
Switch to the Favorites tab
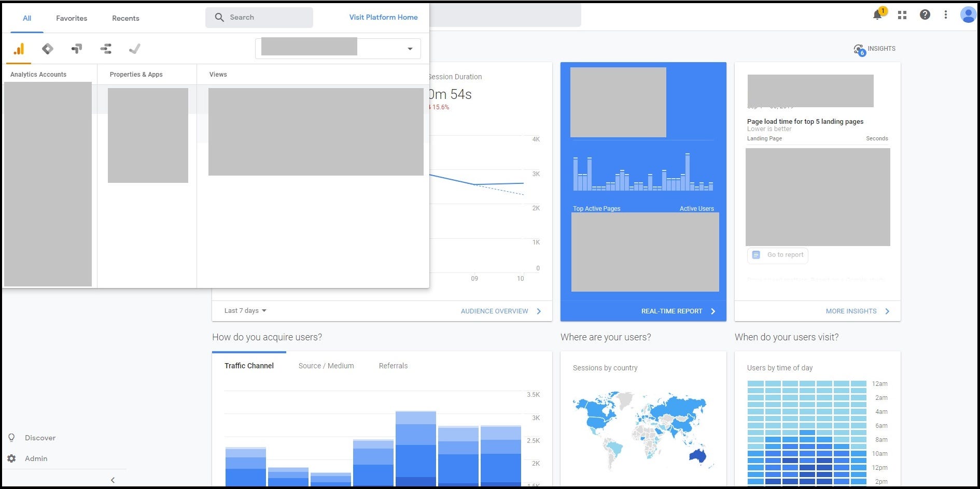click(72, 18)
